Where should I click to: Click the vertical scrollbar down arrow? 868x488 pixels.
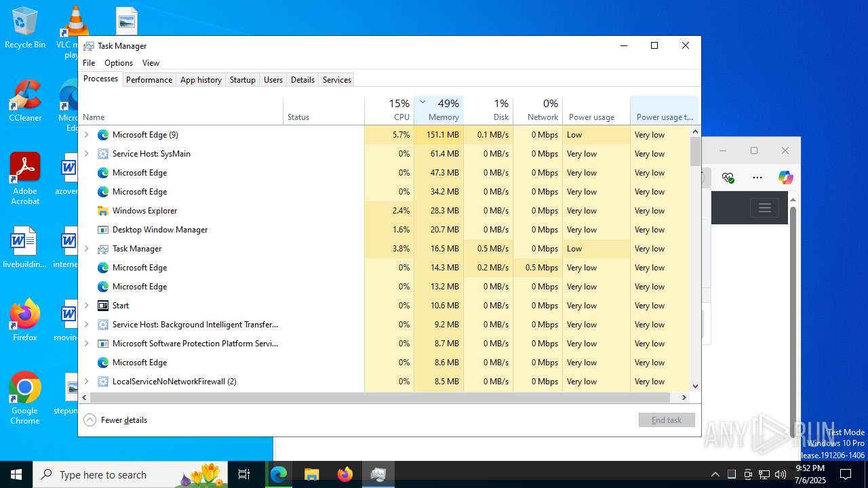695,386
